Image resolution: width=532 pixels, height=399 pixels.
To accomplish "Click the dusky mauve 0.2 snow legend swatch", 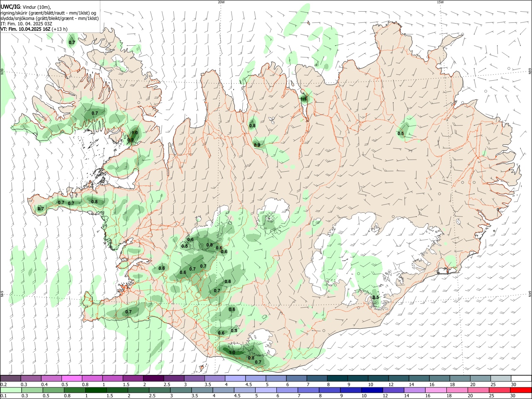I will coord(10,378).
